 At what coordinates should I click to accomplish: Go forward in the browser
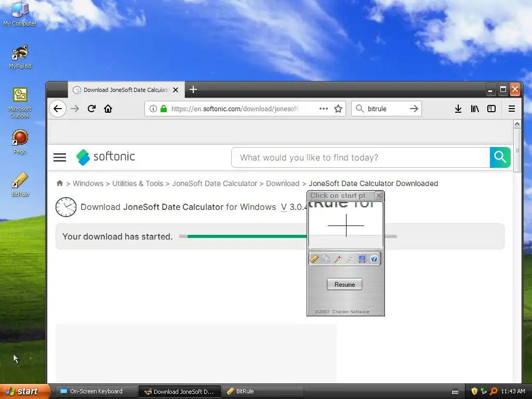[x=75, y=109]
